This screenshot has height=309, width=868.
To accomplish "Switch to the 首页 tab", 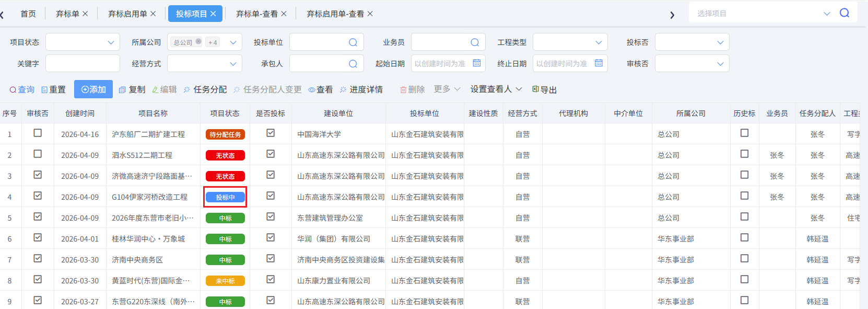I will (28, 14).
